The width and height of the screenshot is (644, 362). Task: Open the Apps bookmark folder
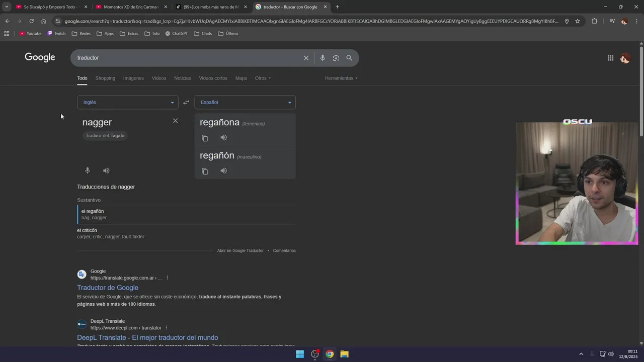point(105,33)
